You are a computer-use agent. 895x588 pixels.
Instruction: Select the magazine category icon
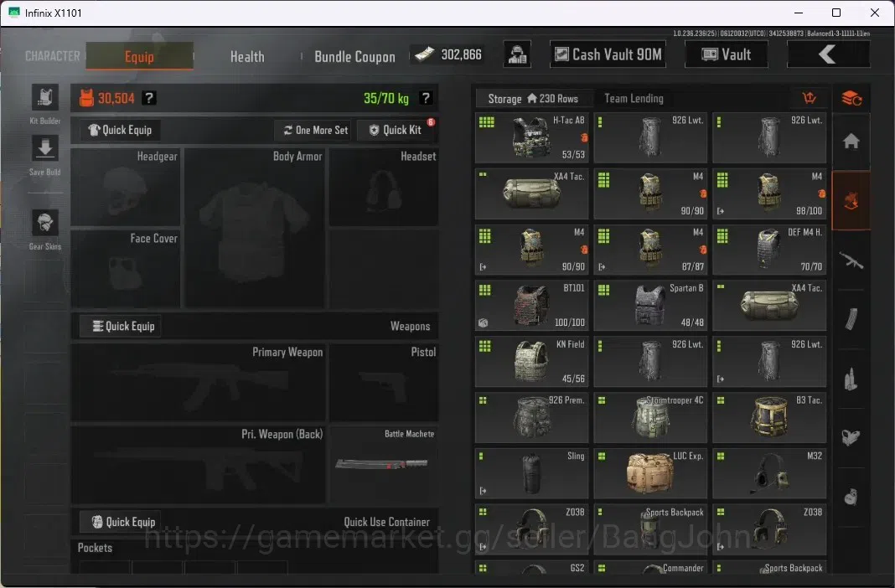(x=851, y=319)
